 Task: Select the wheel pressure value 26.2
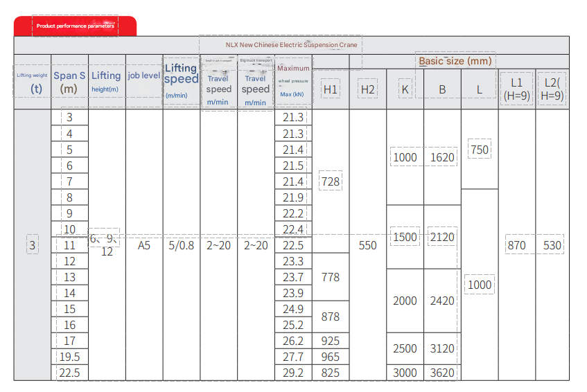(293, 341)
